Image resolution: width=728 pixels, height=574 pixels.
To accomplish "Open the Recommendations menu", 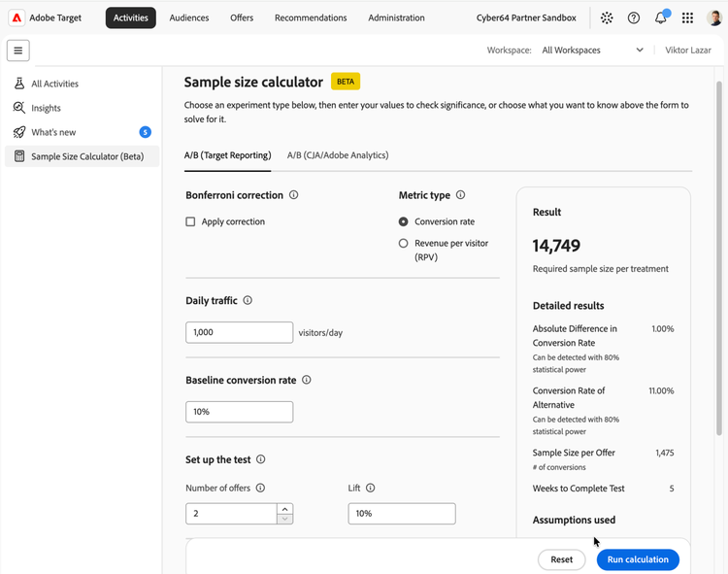I will [311, 17].
